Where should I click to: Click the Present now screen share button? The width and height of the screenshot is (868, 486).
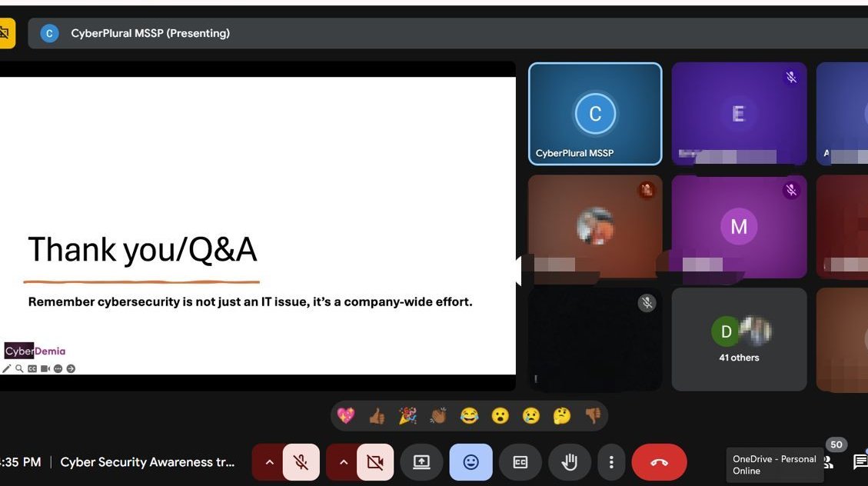pyautogui.click(x=421, y=462)
